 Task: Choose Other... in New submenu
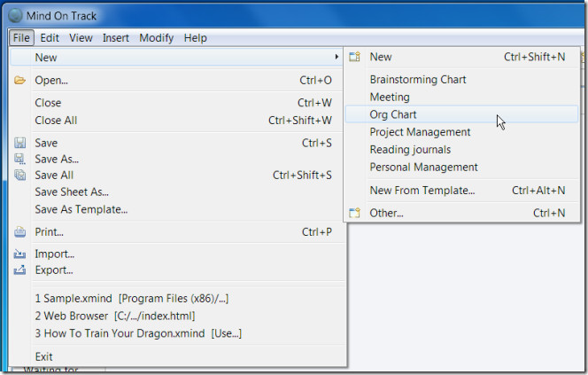click(x=461, y=213)
